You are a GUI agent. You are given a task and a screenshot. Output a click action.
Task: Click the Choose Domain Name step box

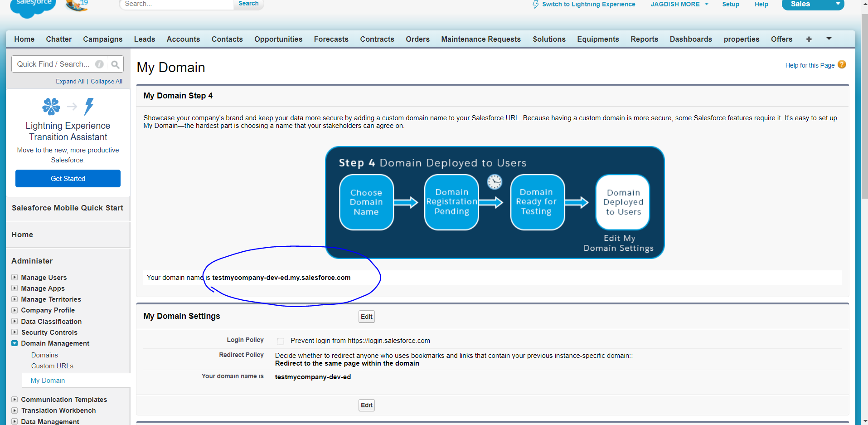(366, 202)
